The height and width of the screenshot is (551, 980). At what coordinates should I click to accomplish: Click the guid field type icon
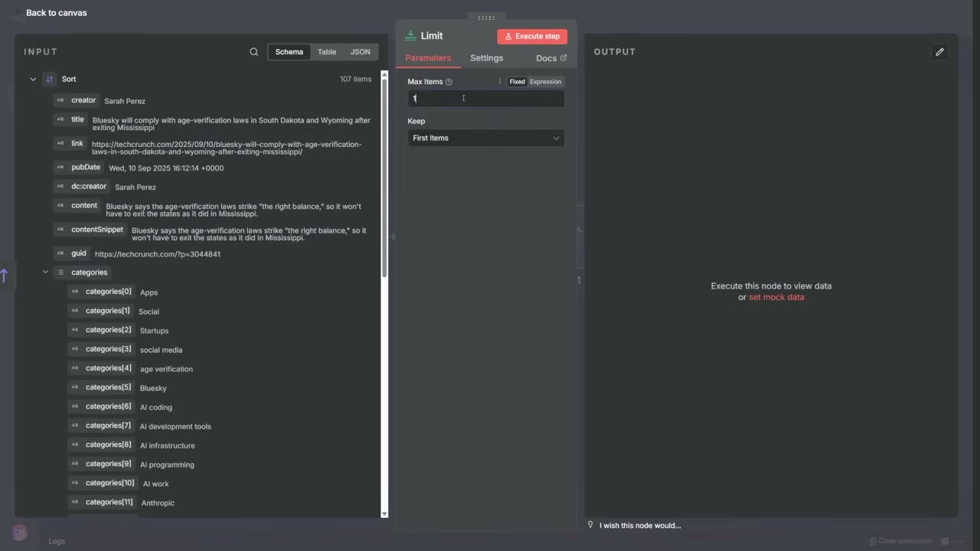click(x=60, y=253)
